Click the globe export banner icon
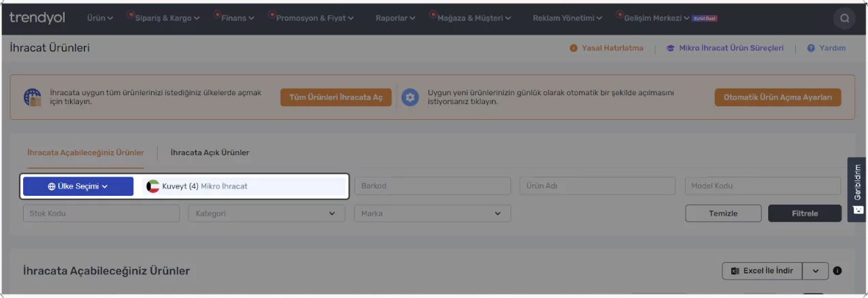The height and width of the screenshot is (298, 868). click(x=32, y=97)
